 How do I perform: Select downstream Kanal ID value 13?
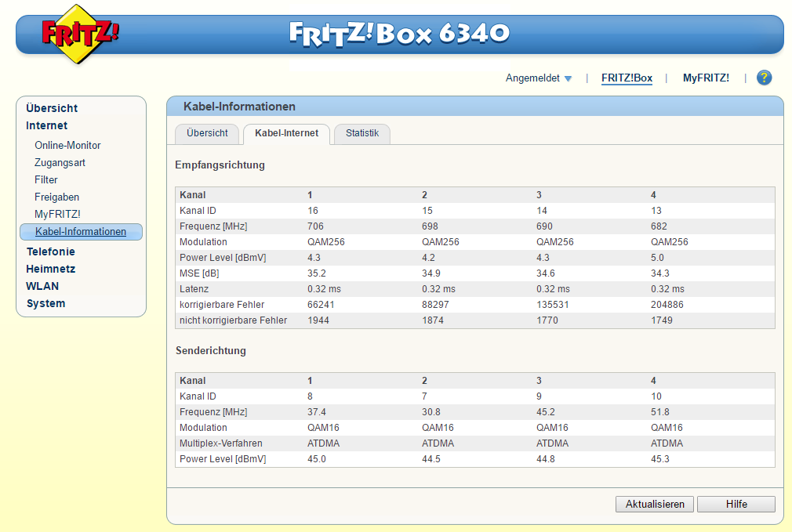[x=656, y=211]
